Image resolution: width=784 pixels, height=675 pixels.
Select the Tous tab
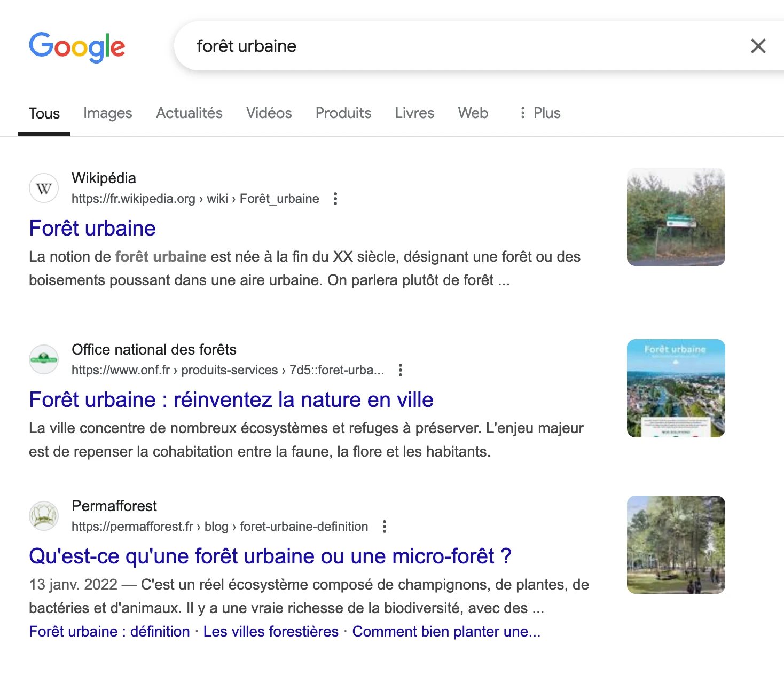pos(44,113)
